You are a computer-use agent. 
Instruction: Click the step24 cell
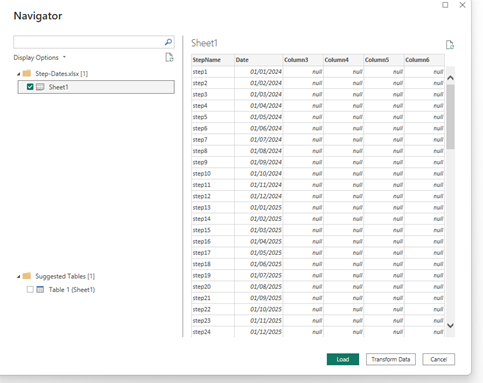(x=213, y=332)
